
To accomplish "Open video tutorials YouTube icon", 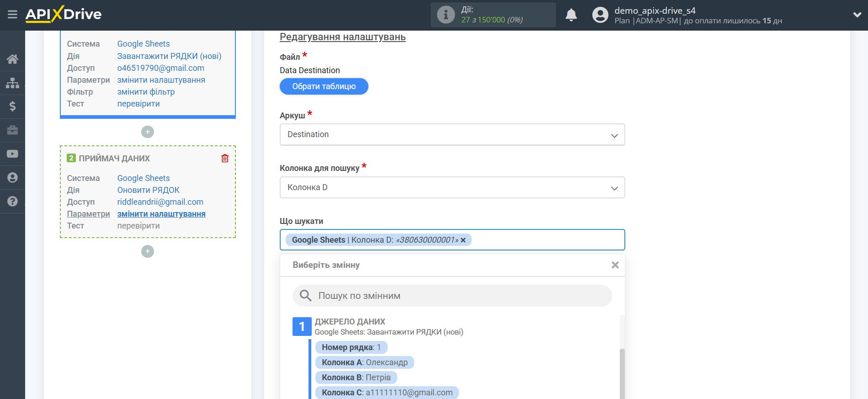I will (12, 154).
